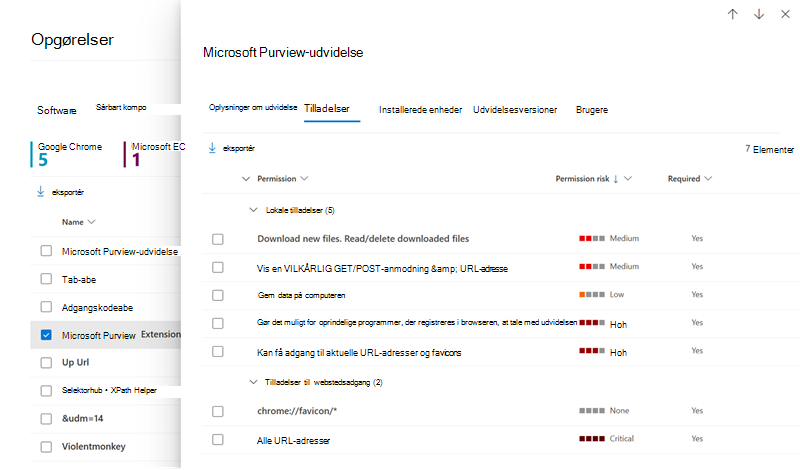Tick checkbox for Selektorhub XPath Helper
This screenshot has height=470, width=800.
[46, 390]
